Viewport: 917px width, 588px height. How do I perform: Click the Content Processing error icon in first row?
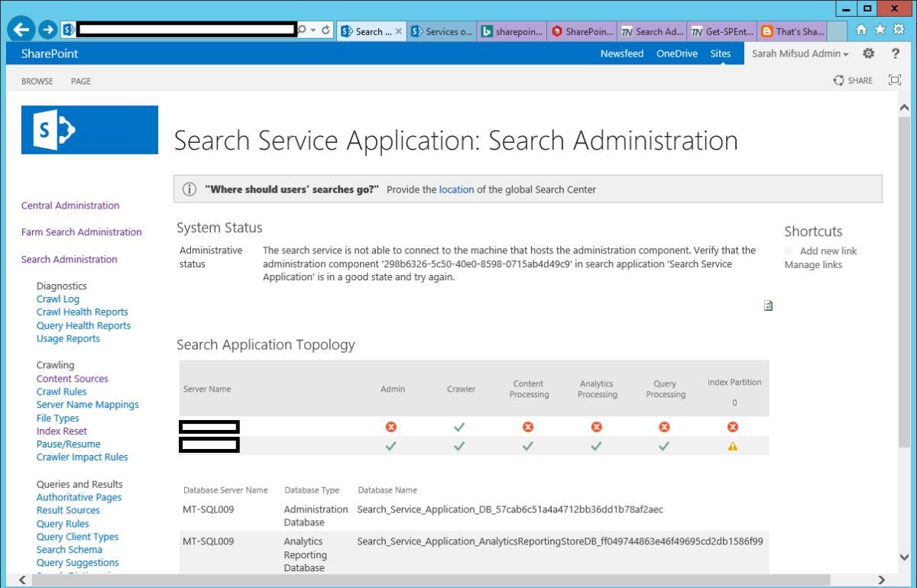click(x=528, y=427)
